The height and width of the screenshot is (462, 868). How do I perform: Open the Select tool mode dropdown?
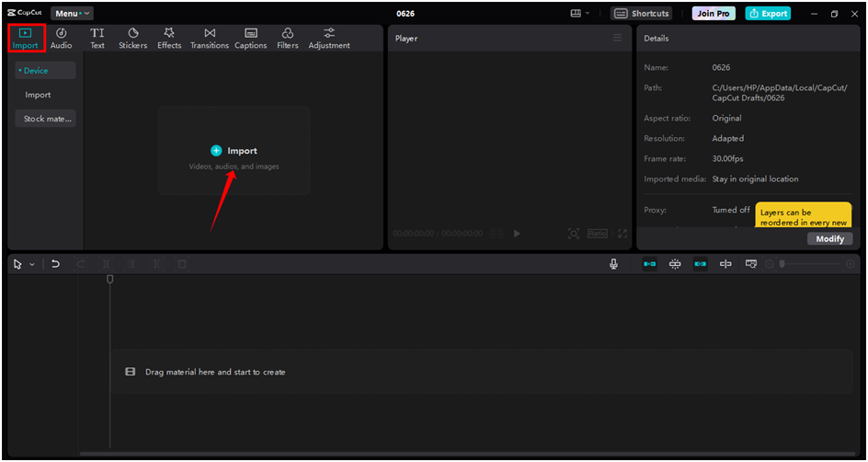32,265
